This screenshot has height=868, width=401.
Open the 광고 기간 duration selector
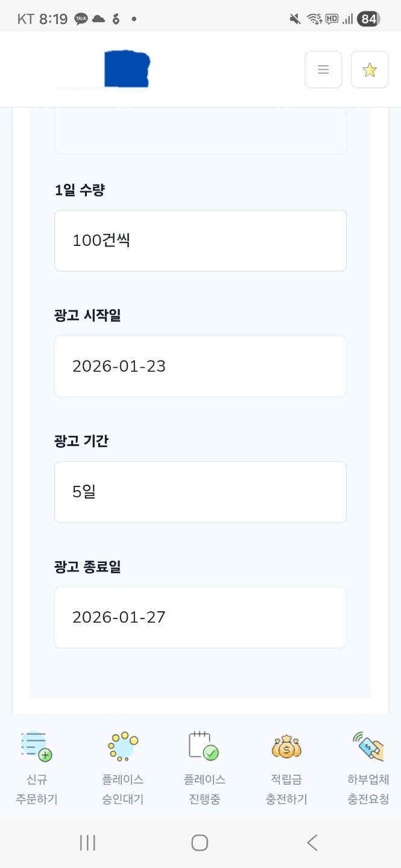click(200, 492)
